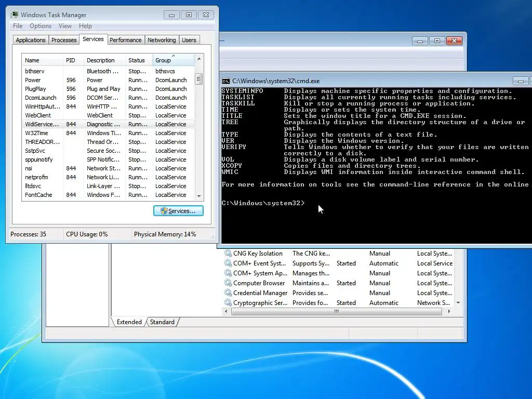Select the nsi service row
Image resolution: width=532 pixels, height=399 pixels.
click(x=108, y=168)
